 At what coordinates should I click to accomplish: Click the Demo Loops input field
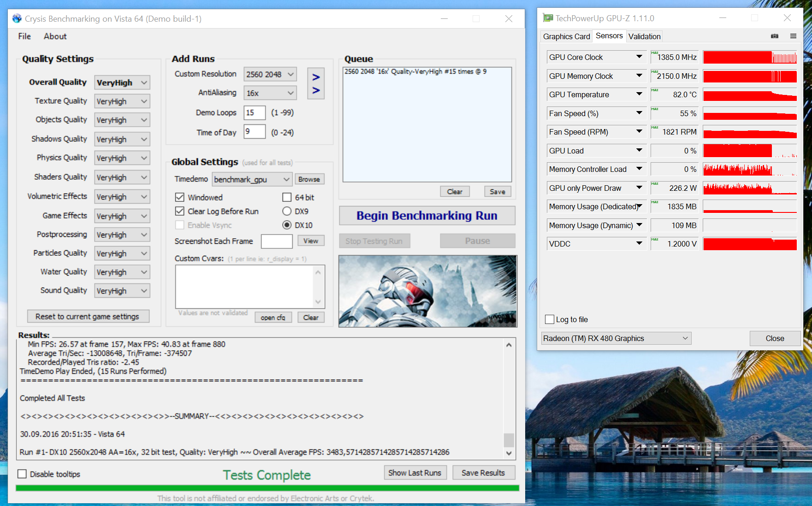point(255,112)
